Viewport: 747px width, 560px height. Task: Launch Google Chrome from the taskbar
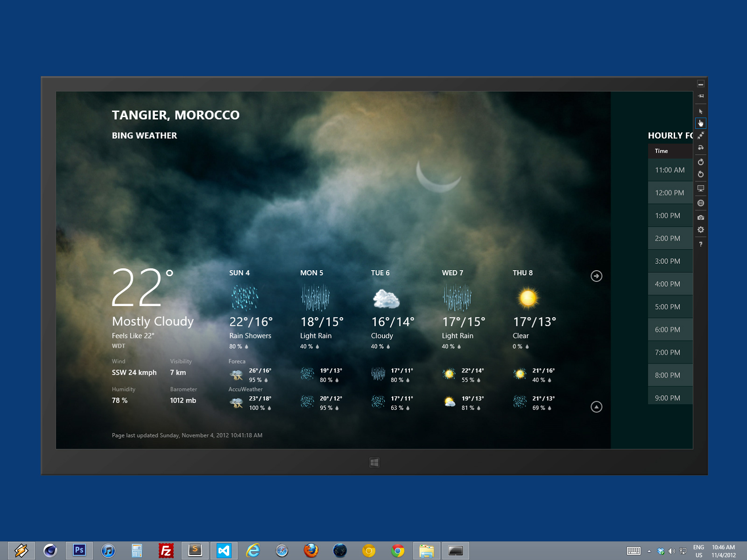point(397,551)
